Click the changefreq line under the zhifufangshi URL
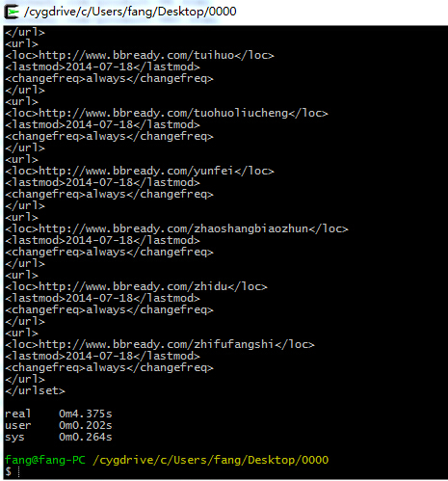The height and width of the screenshot is (481, 448). [x=109, y=367]
